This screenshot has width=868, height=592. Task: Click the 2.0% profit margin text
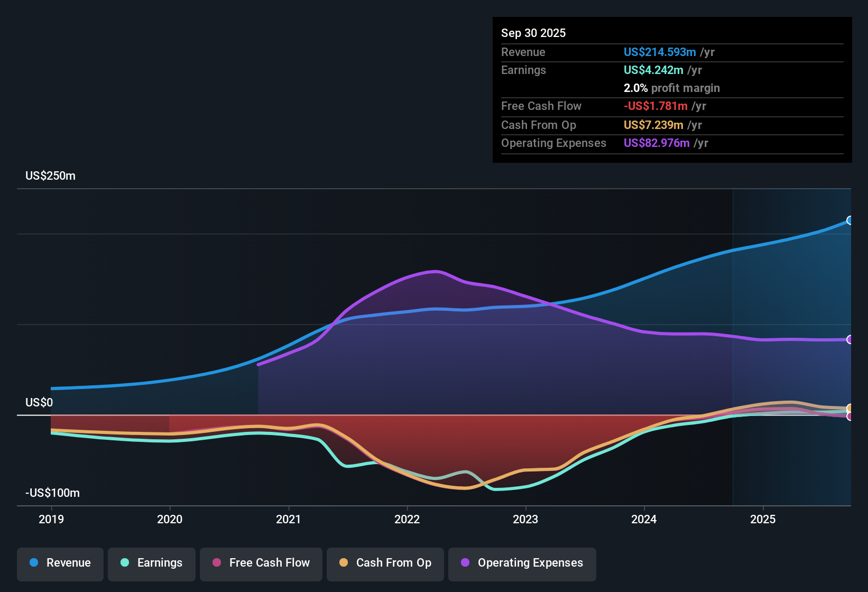pyautogui.click(x=671, y=88)
